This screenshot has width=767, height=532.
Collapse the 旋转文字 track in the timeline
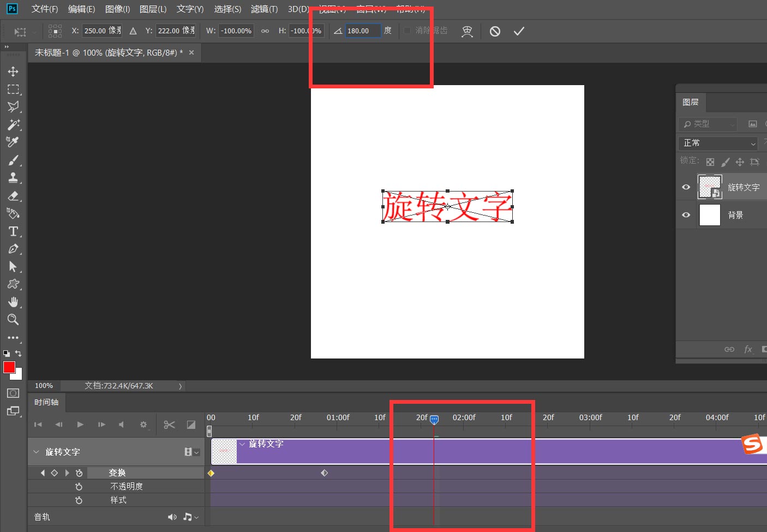36,452
